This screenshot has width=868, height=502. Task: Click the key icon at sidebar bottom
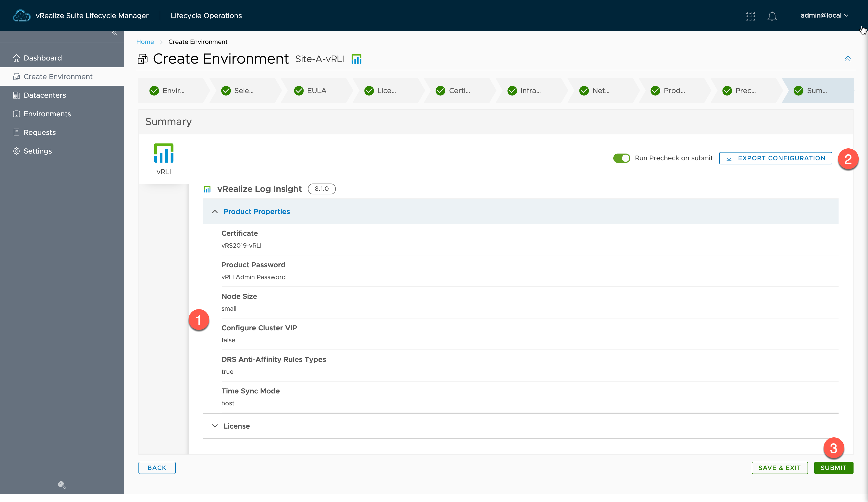pyautogui.click(x=62, y=485)
